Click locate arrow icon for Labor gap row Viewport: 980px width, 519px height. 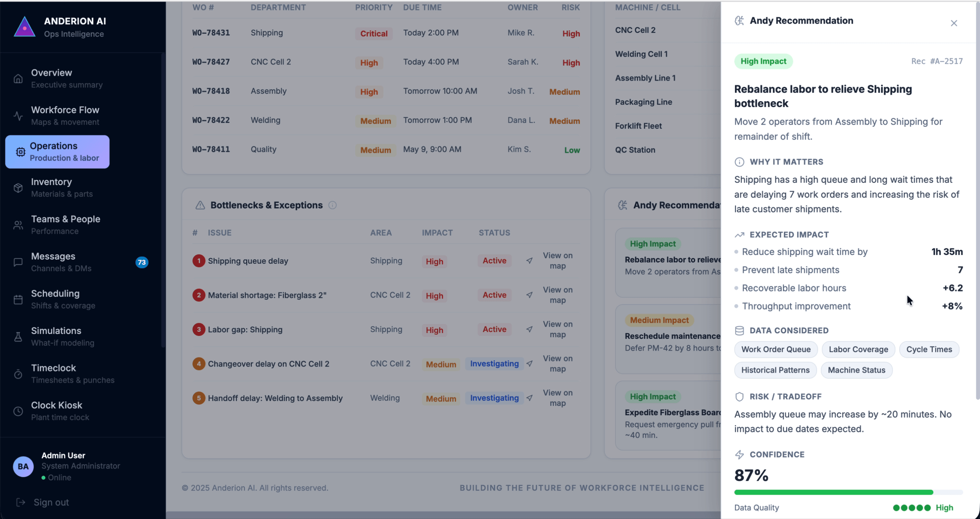coord(530,329)
